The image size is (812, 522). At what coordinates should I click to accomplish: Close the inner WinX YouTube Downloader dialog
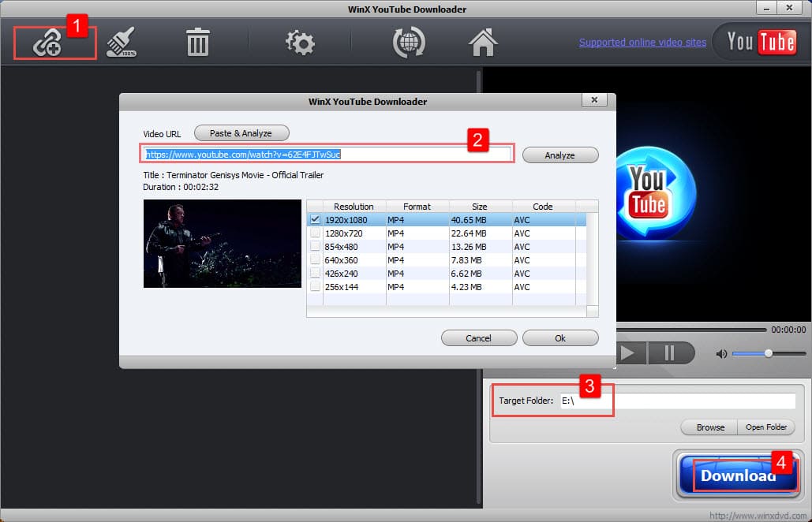(x=594, y=100)
